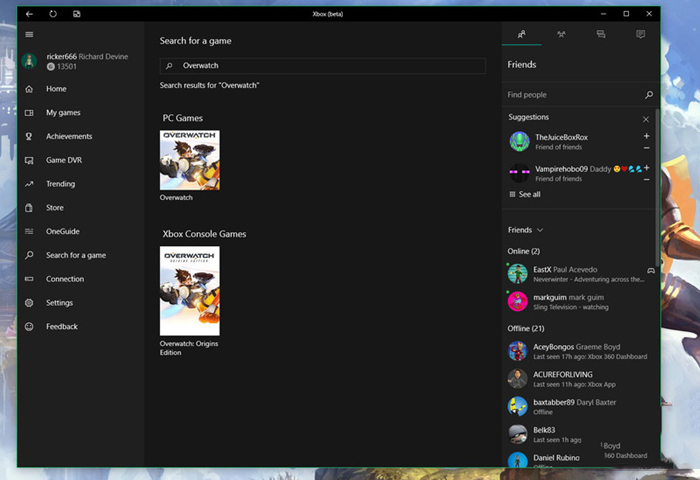Open the hamburger menu
The height and width of the screenshot is (480, 700).
tap(29, 34)
